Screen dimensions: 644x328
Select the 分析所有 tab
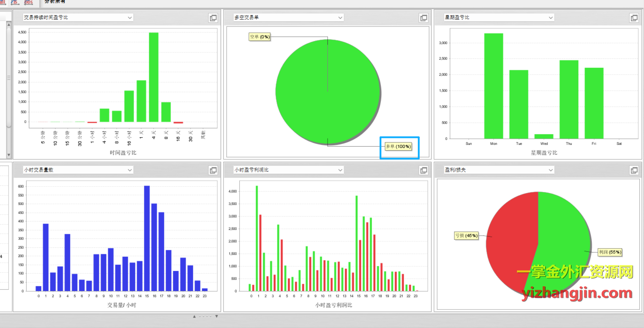coord(54,2)
